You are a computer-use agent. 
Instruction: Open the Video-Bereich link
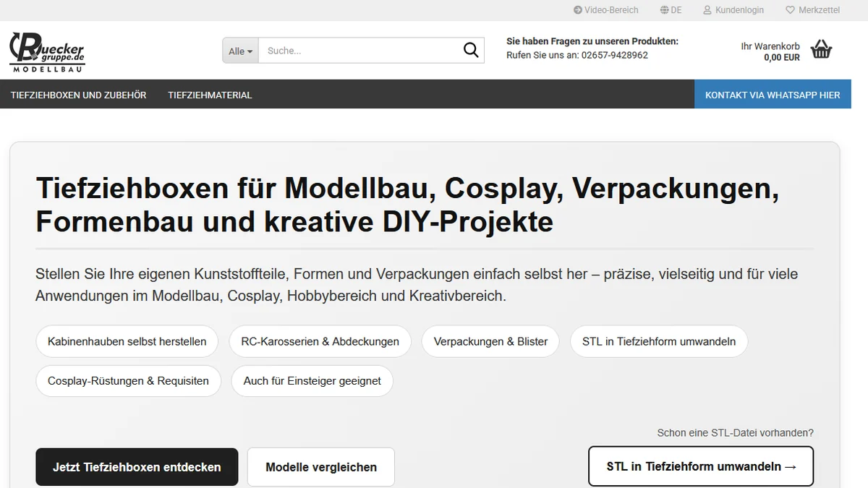click(606, 10)
